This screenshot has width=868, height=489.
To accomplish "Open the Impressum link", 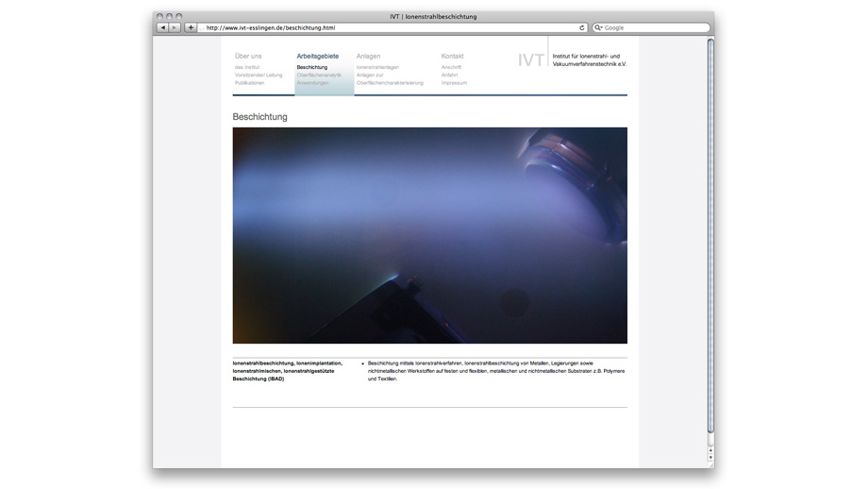I will (454, 83).
